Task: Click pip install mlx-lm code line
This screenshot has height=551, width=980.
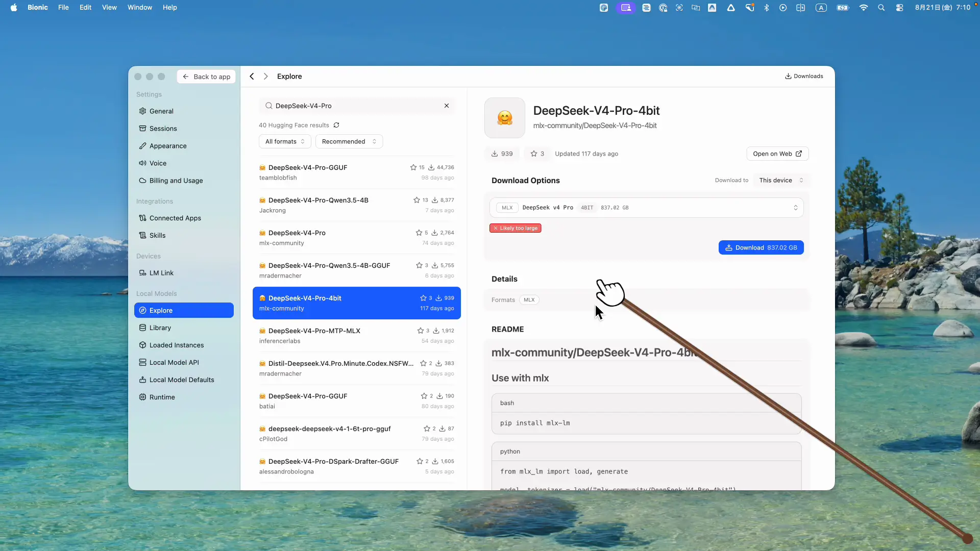Action: 535,423
